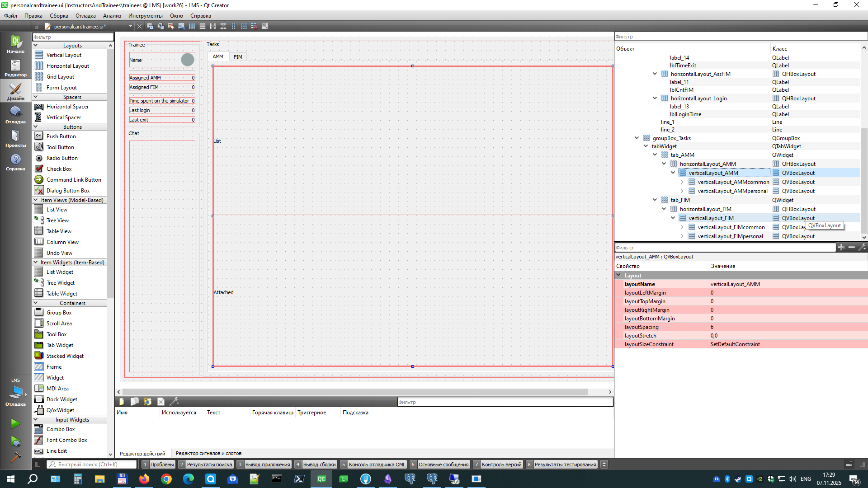Select Edit Tab Order mode icon

point(181,26)
